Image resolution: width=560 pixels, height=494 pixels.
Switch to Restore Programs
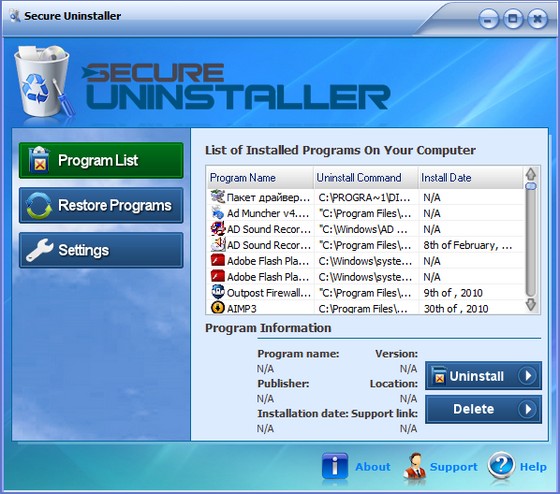click(101, 205)
